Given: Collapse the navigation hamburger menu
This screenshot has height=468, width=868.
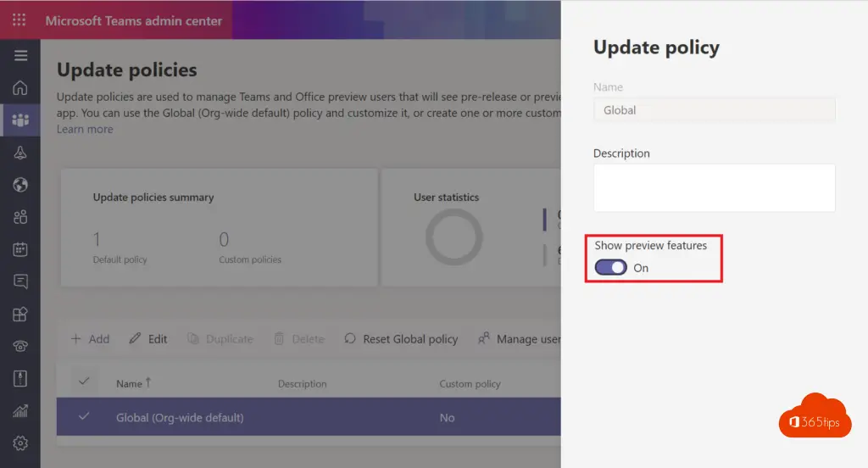Looking at the screenshot, I should (20, 55).
